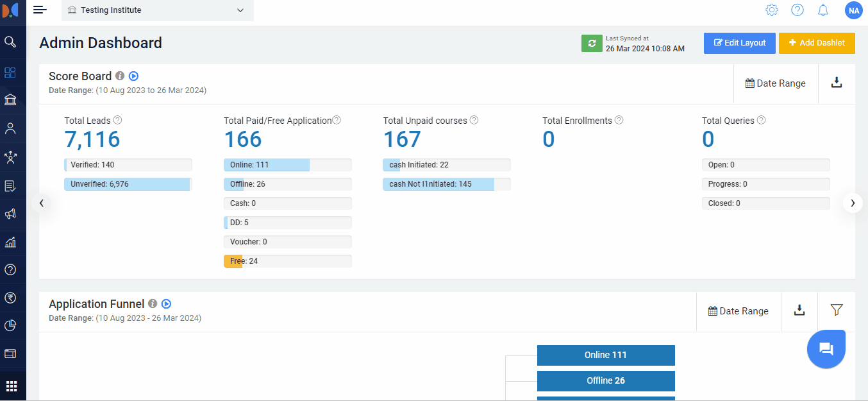This screenshot has width=868, height=401.
Task: Open the Application Funnel filter icon
Action: 836,310
